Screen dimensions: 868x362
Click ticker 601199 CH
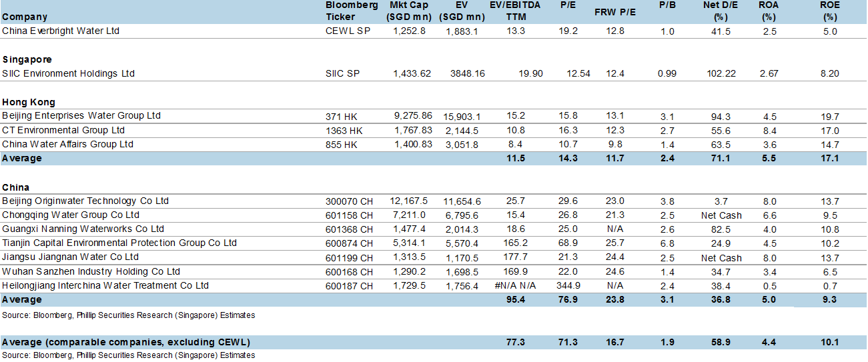[348, 257]
